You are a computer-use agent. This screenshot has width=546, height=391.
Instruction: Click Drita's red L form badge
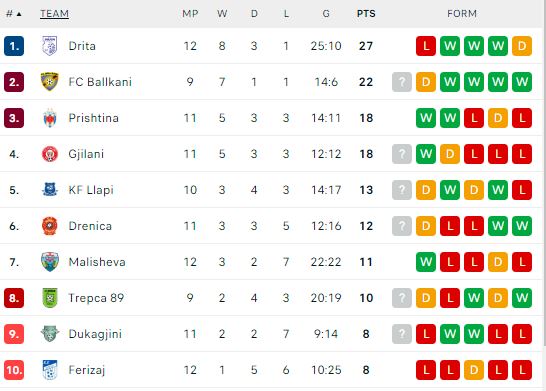(x=426, y=46)
